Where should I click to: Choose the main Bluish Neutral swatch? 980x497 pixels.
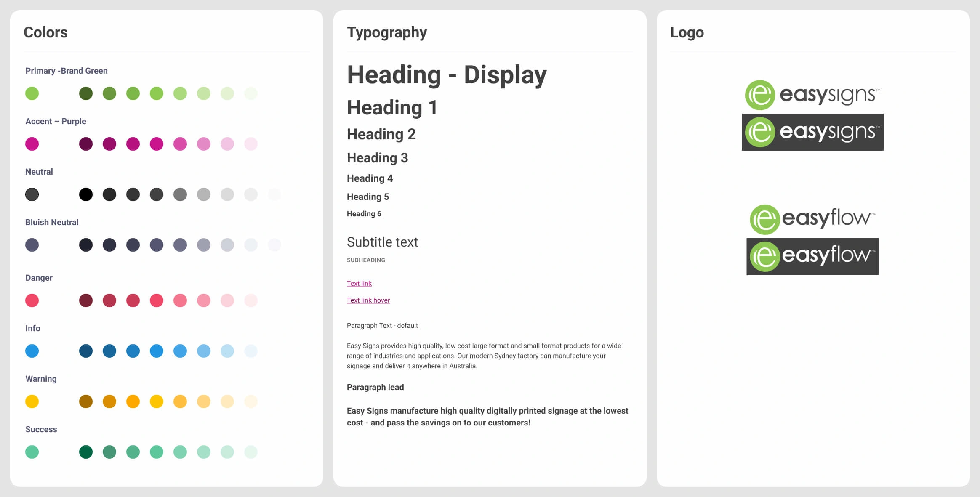pos(32,245)
